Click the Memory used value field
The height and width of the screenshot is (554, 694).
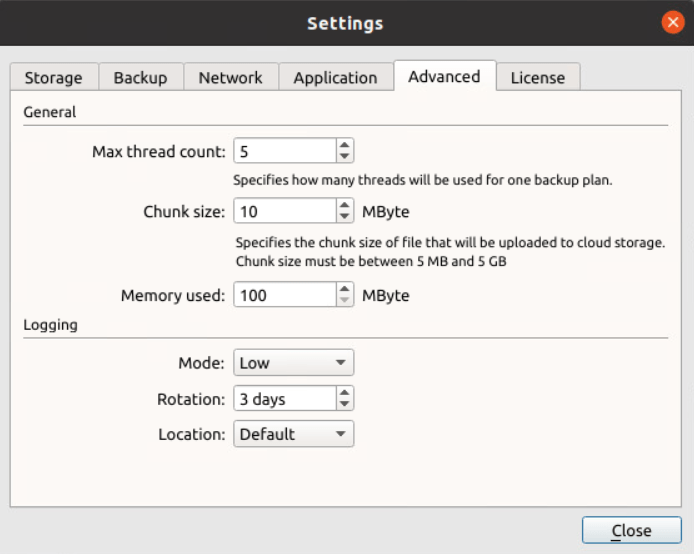285,295
